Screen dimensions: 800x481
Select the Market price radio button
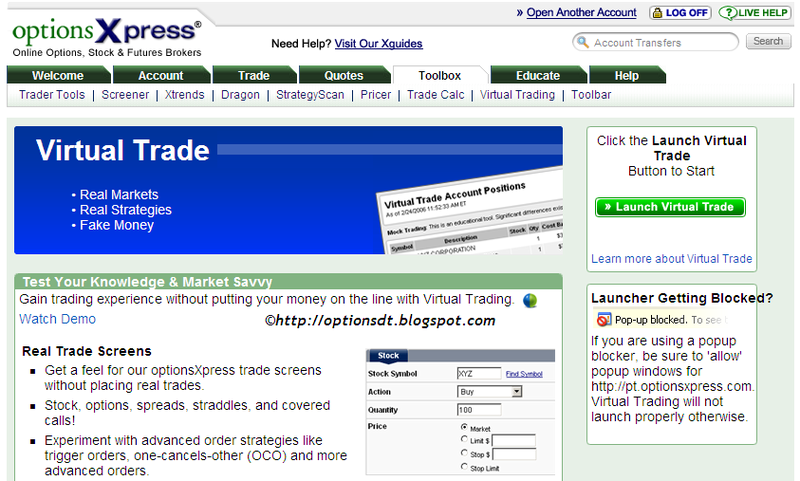[x=464, y=427]
